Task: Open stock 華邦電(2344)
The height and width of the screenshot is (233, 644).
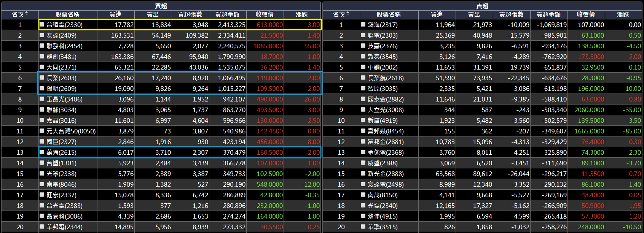Action: tap(65, 227)
